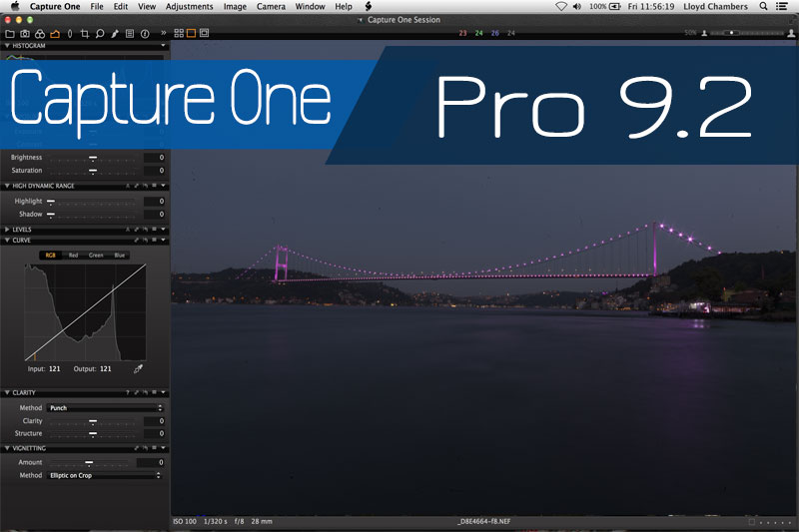Open the Details tool tab magnifier icon
799x532 pixels.
point(100,34)
